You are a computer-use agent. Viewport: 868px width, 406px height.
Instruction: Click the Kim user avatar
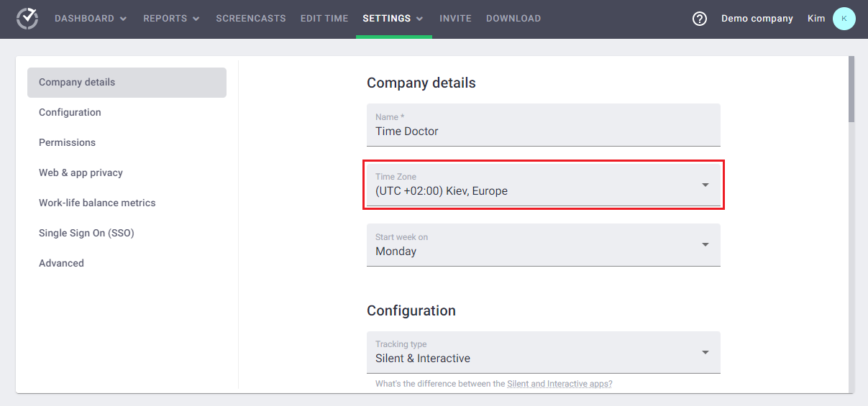[844, 19]
